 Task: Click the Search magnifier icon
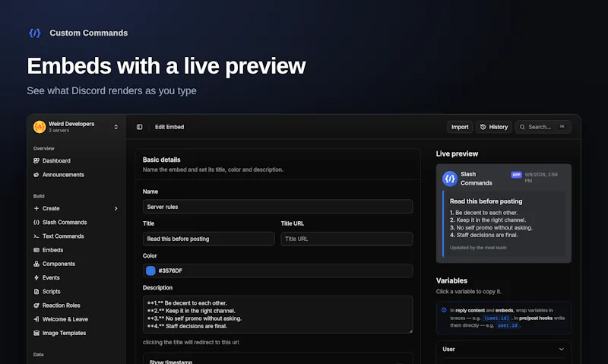coord(522,127)
